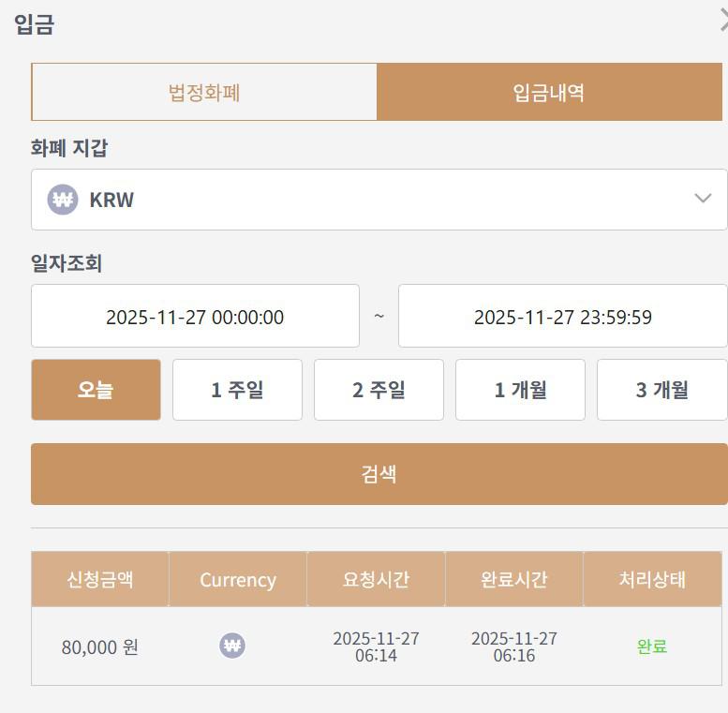This screenshot has height=713, width=728.
Task: Expand the 화폐 지갑 dropdown chevron
Action: pyautogui.click(x=703, y=199)
